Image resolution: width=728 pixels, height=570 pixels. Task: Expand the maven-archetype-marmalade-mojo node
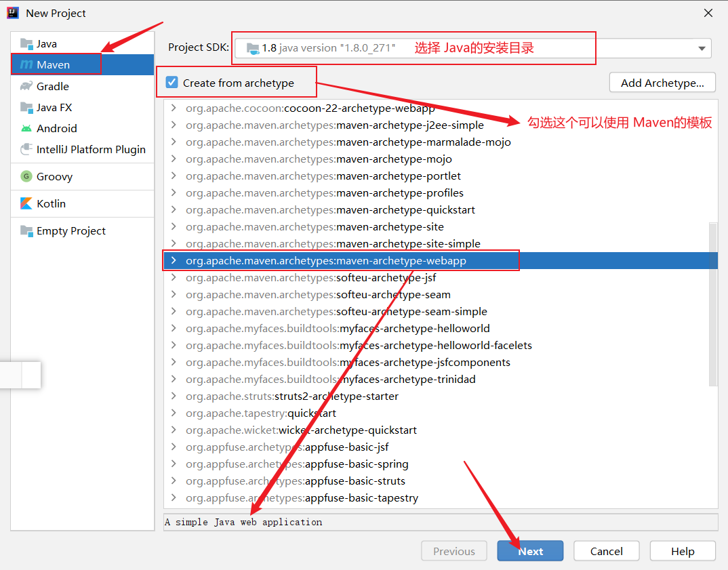174,142
